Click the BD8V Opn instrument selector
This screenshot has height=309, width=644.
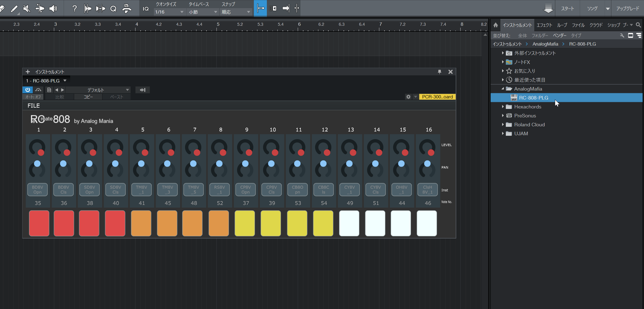(x=37, y=189)
